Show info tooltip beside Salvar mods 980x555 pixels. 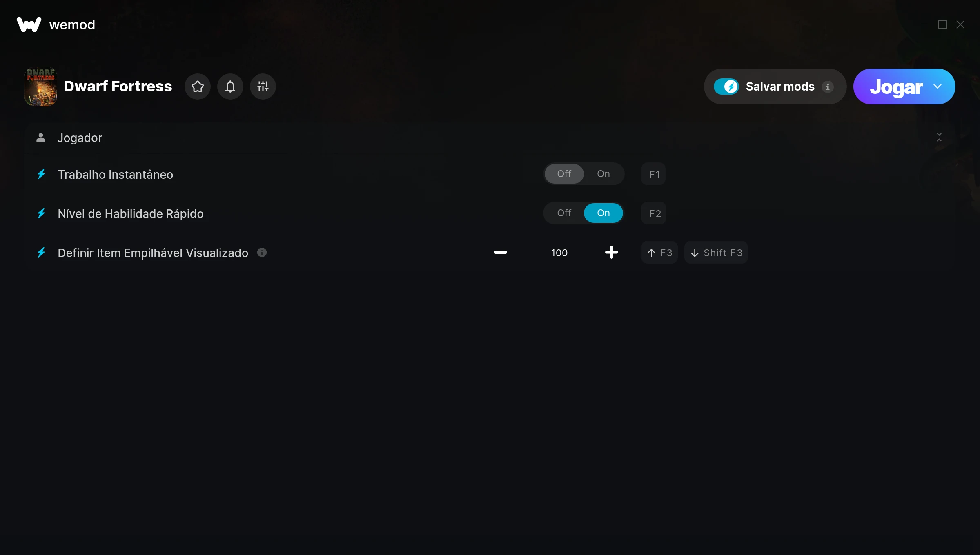[x=828, y=87]
